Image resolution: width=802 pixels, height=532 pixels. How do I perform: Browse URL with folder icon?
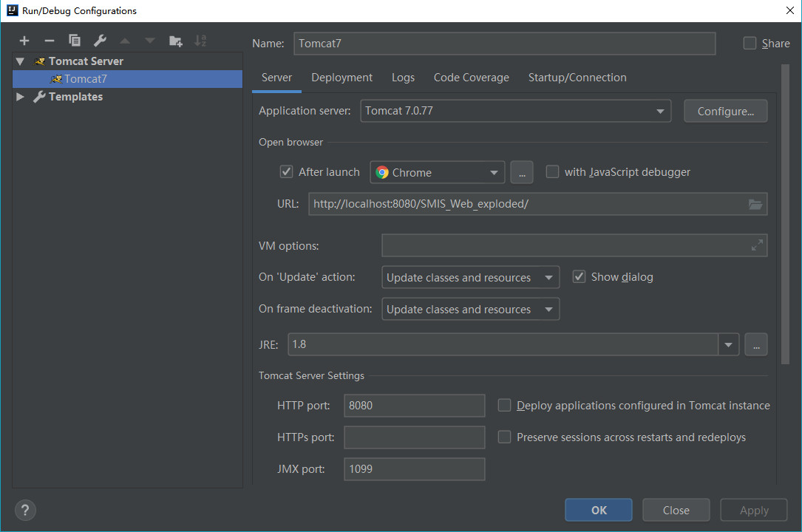tap(755, 205)
